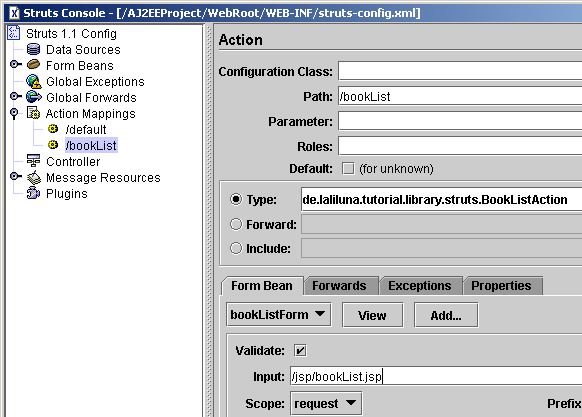Select the /default action gear icon
This screenshot has height=417, width=582.
click(x=53, y=129)
